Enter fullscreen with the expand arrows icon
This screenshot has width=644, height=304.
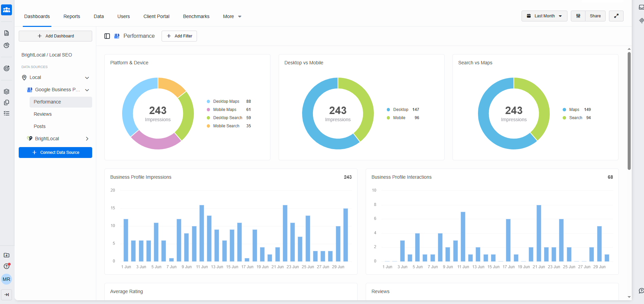click(616, 16)
